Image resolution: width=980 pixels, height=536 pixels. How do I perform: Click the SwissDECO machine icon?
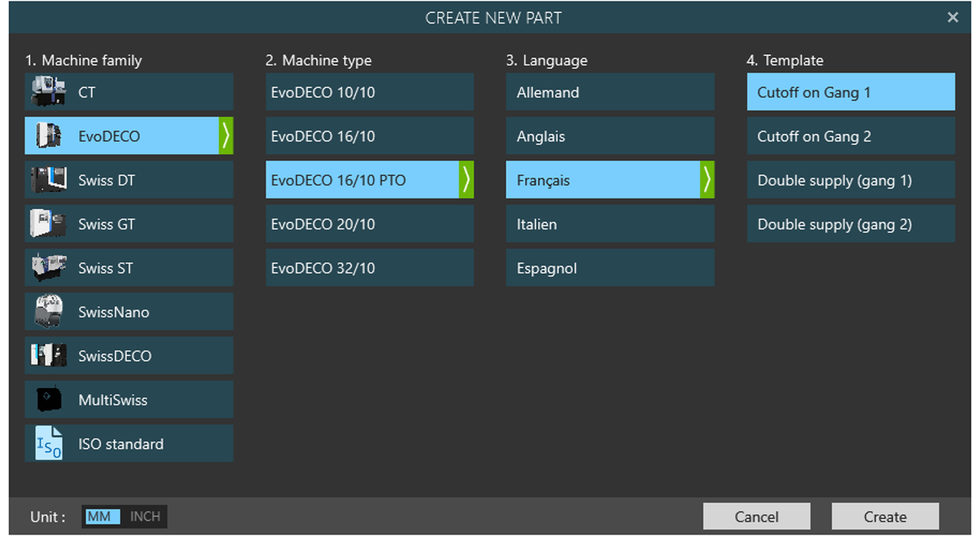(48, 356)
